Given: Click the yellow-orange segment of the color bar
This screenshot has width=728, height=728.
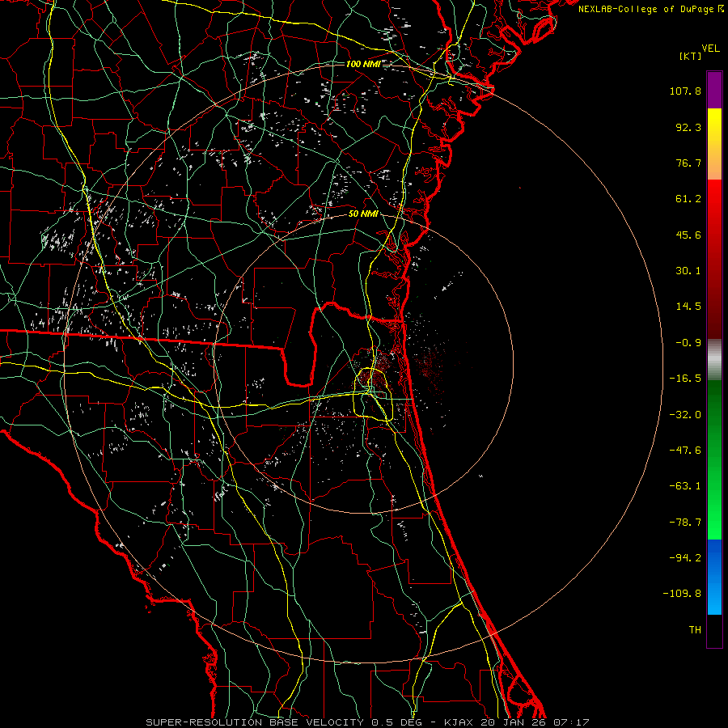Looking at the screenshot, I should (x=714, y=144).
